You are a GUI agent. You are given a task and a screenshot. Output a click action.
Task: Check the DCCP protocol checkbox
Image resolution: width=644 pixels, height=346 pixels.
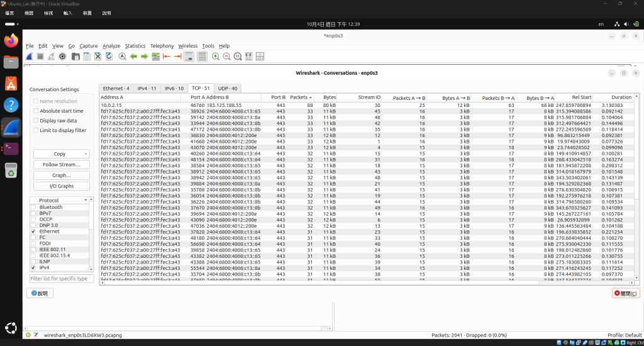click(34, 220)
